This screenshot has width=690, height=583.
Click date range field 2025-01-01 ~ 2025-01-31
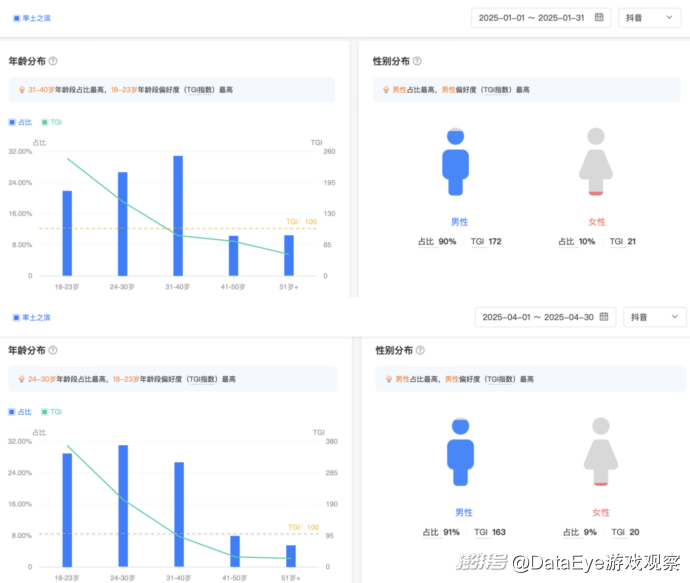pyautogui.click(x=541, y=18)
